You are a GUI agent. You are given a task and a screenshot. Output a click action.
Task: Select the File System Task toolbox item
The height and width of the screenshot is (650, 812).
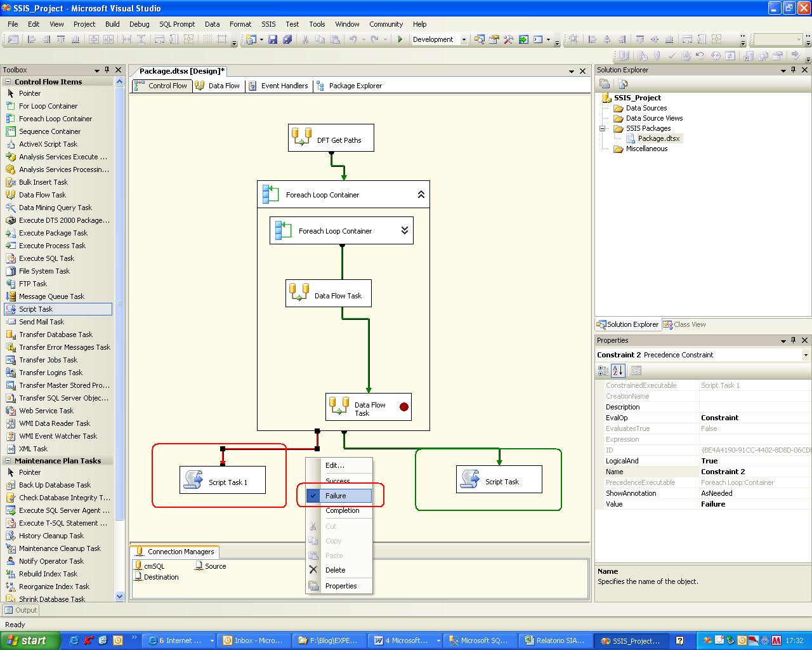pyautogui.click(x=58, y=271)
